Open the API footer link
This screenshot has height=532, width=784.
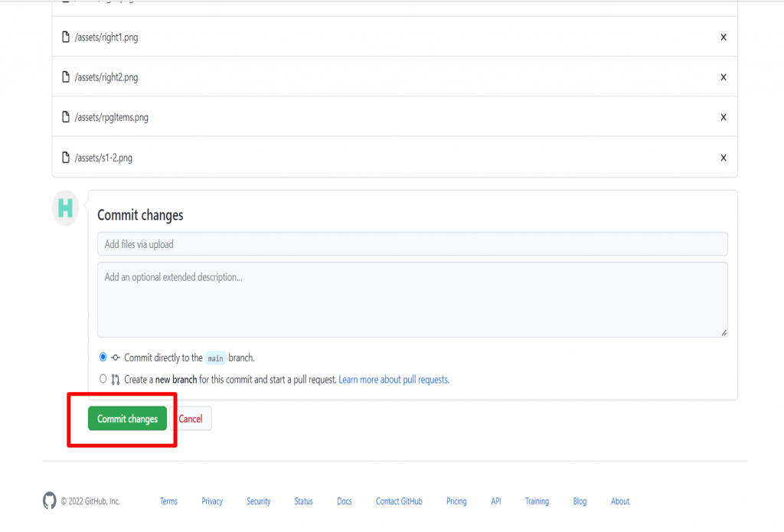pyautogui.click(x=496, y=501)
